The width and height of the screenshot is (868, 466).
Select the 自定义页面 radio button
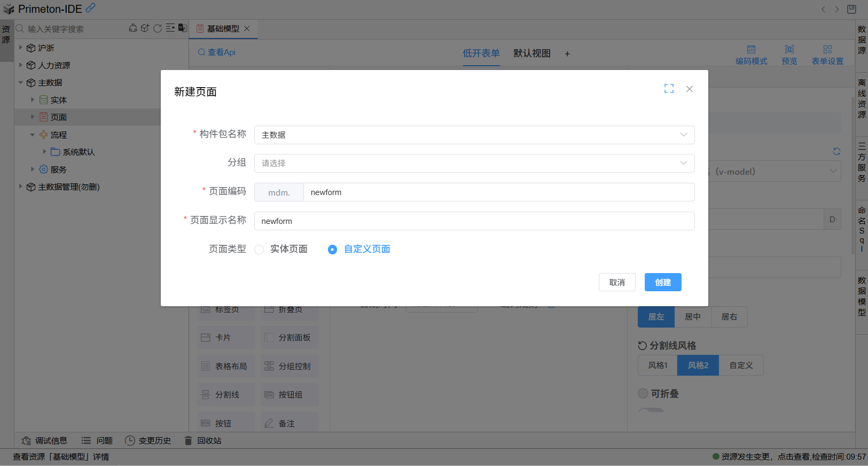coord(332,250)
